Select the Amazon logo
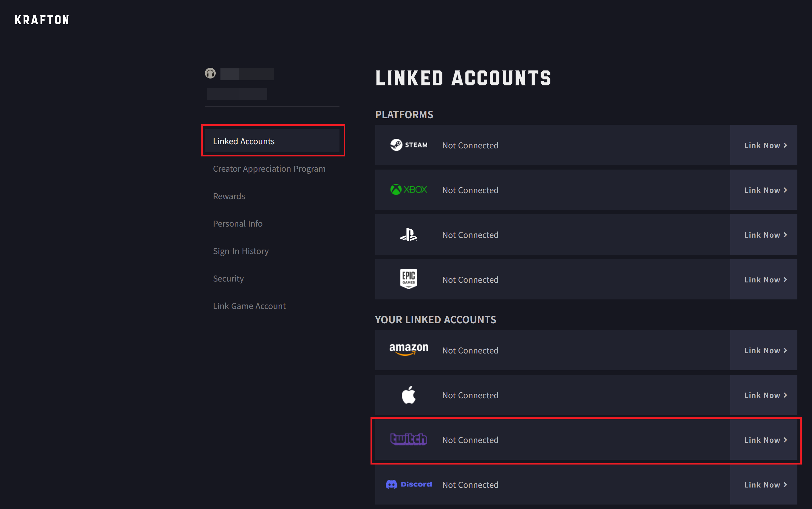The image size is (812, 509). (x=408, y=350)
